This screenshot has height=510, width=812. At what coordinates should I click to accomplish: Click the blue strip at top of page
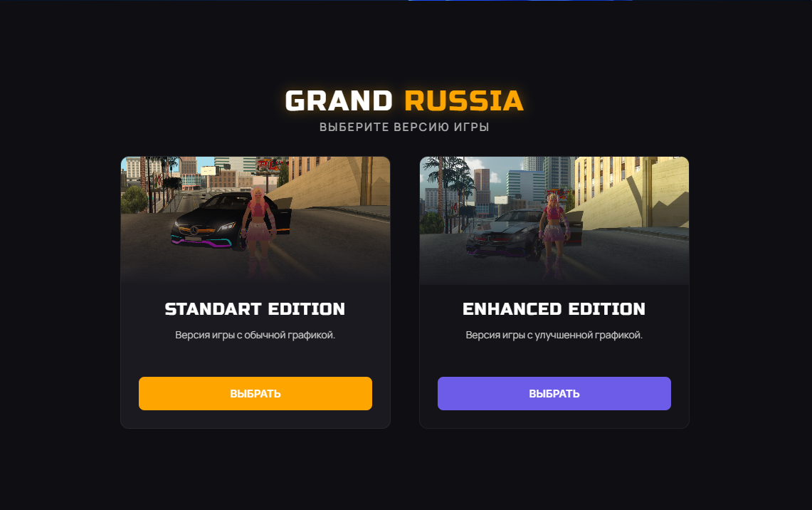coord(520,1)
